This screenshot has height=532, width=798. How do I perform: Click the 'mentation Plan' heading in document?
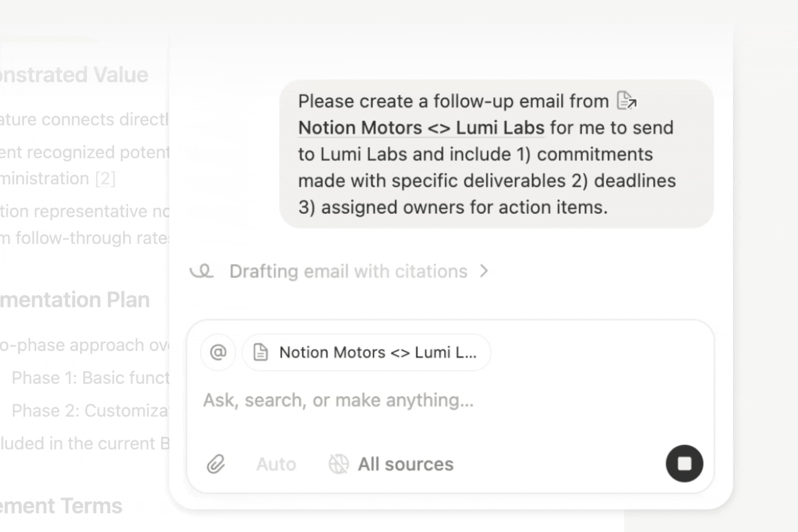coord(75,300)
